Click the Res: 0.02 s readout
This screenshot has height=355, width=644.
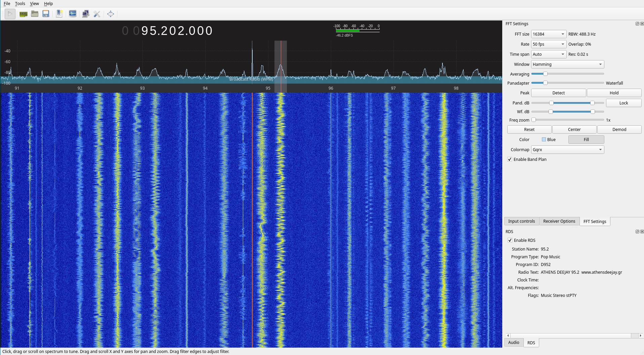tap(578, 54)
